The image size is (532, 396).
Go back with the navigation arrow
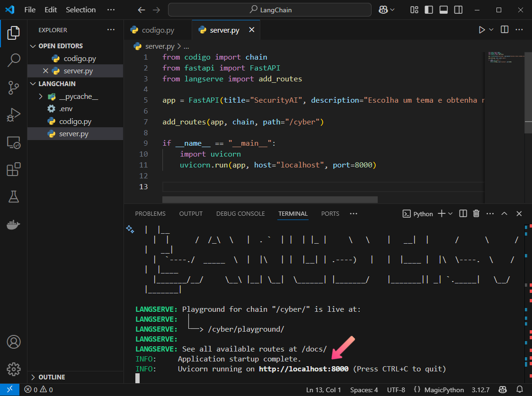click(142, 10)
